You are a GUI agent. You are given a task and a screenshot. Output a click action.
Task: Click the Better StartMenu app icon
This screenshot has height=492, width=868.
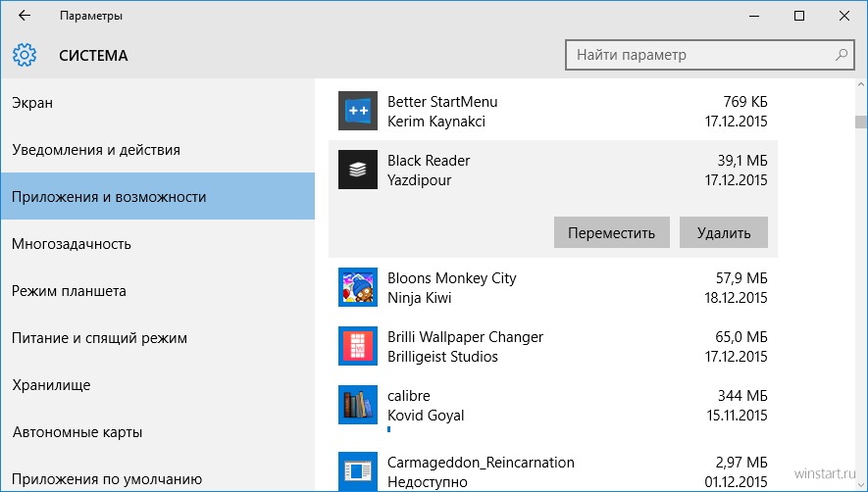point(358,111)
